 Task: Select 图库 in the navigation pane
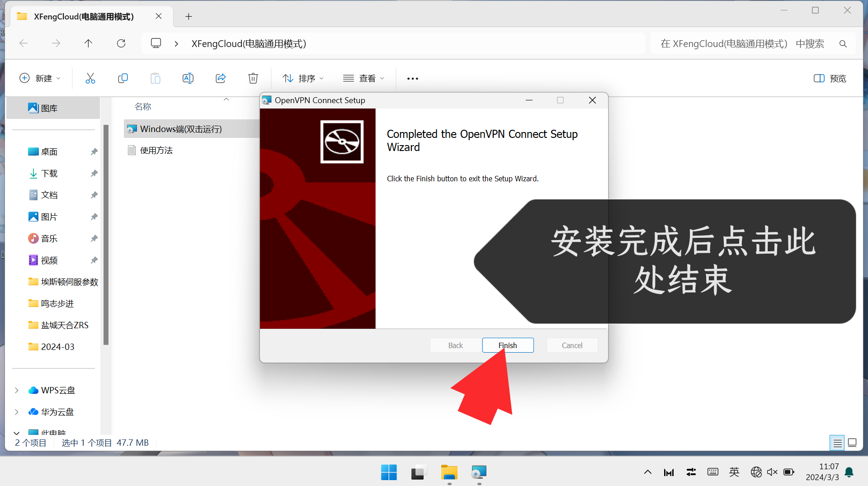53,108
